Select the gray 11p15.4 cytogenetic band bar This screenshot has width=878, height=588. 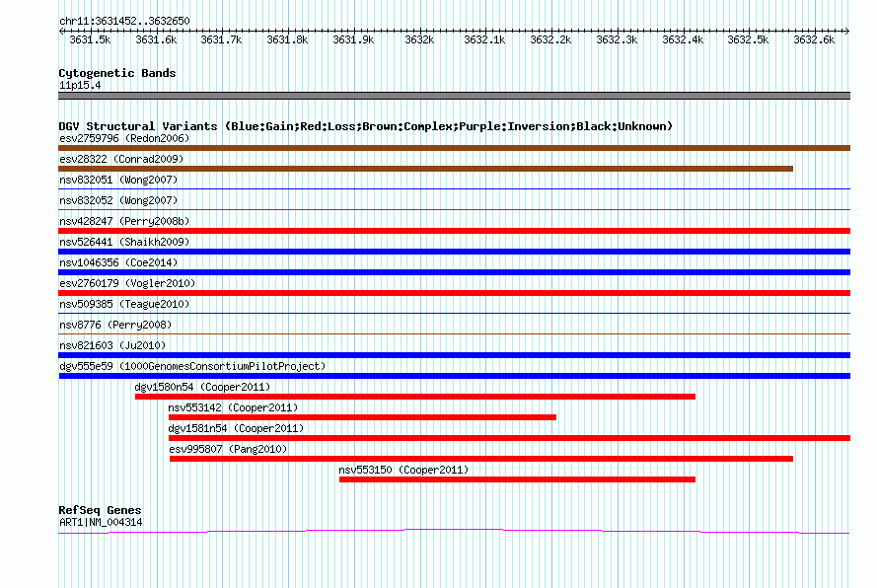(x=454, y=96)
